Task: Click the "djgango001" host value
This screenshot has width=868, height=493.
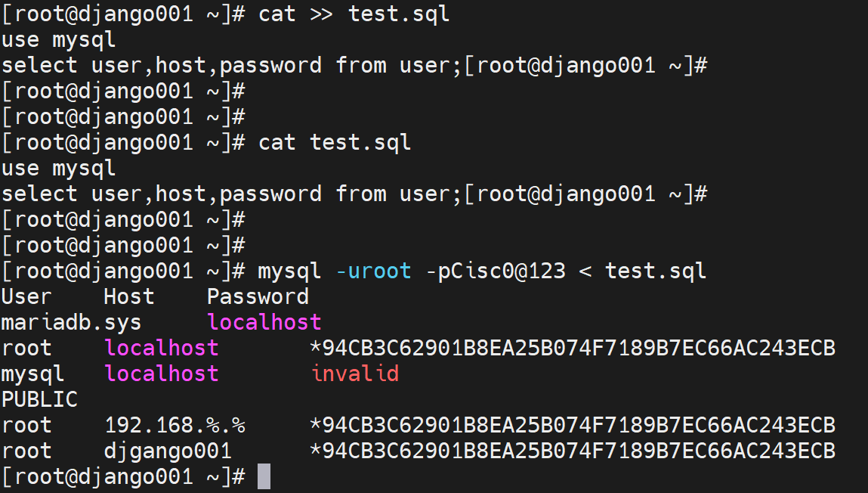Action: [168, 451]
